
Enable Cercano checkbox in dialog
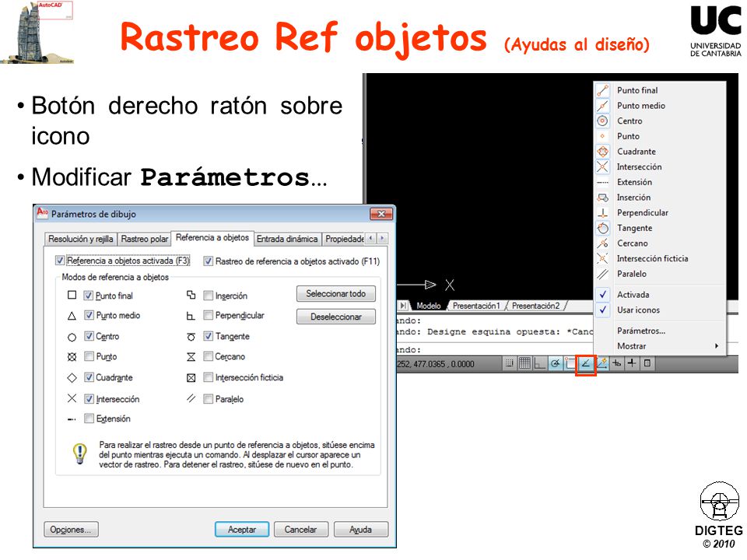208,356
